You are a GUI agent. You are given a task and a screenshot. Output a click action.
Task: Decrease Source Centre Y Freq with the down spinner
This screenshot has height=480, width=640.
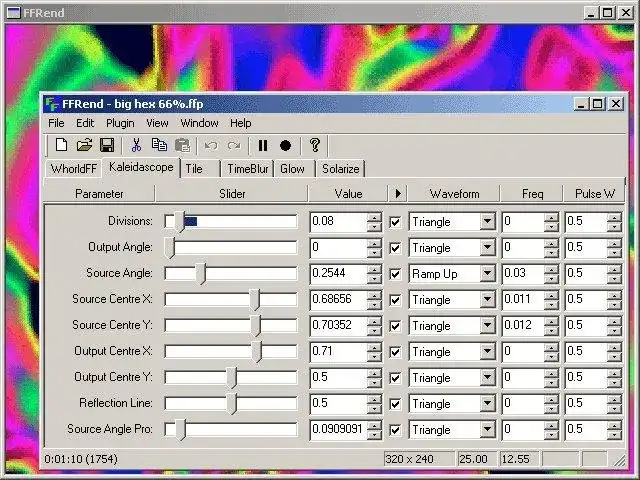[x=551, y=330]
